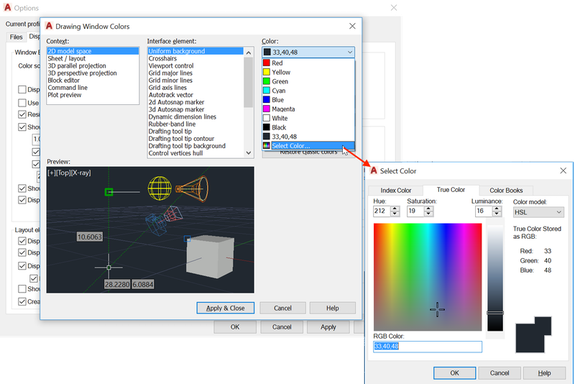575x384 pixels.
Task: Switch to the Color Books tab
Action: [506, 190]
